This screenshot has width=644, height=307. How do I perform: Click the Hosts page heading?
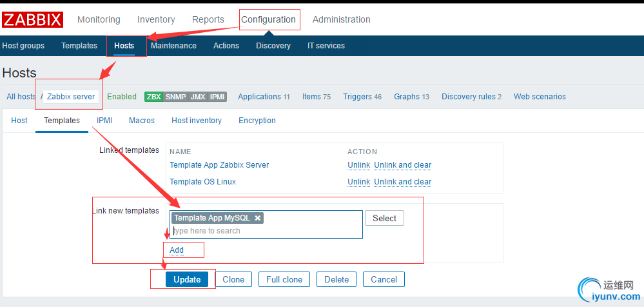click(x=19, y=73)
